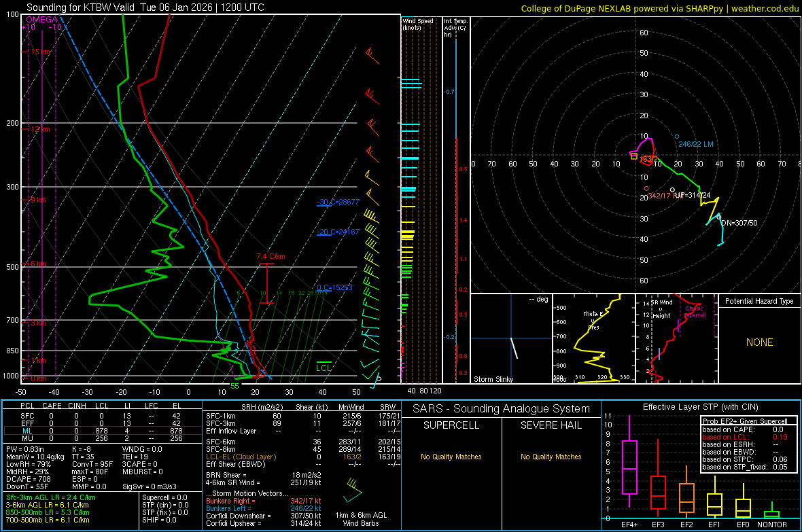Image resolution: width=802 pixels, height=532 pixels.
Task: Click the '6 km' height marker
Action: click(38, 264)
